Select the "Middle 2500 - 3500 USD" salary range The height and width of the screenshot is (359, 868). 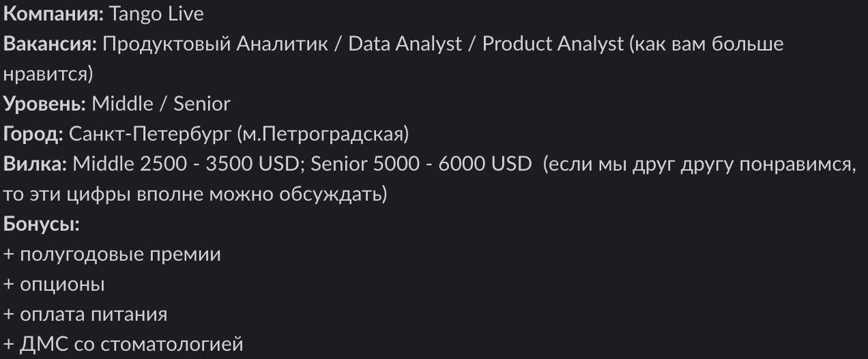[x=186, y=164]
